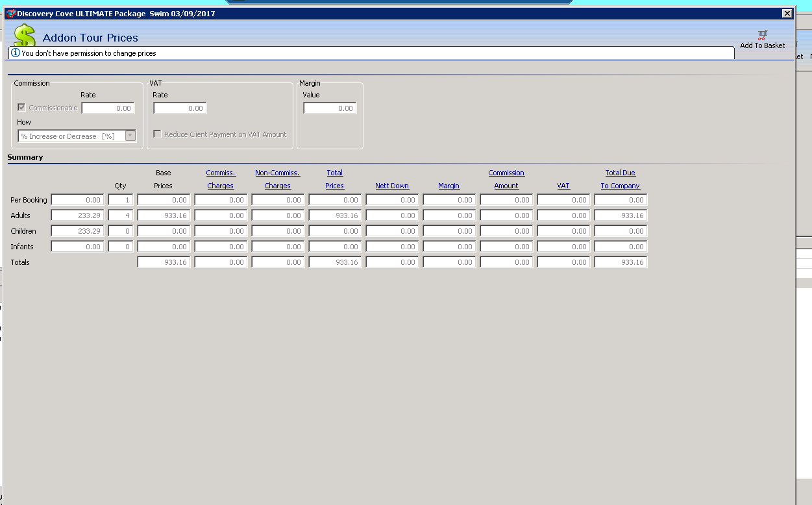Image resolution: width=812 pixels, height=505 pixels.
Task: Click the Per Booking unit price field
Action: pos(77,200)
